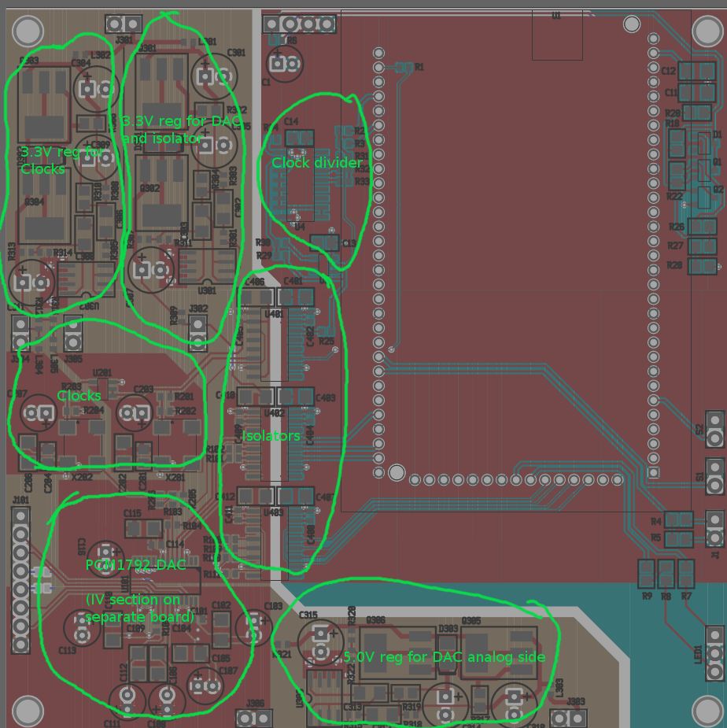Click the U1 module reference label
The height and width of the screenshot is (728, 727).
click(556, 16)
